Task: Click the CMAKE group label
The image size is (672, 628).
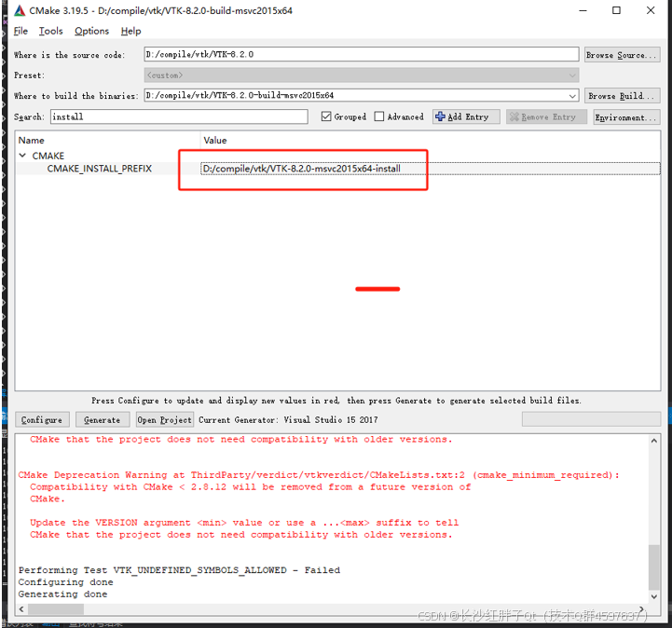Action: point(48,156)
